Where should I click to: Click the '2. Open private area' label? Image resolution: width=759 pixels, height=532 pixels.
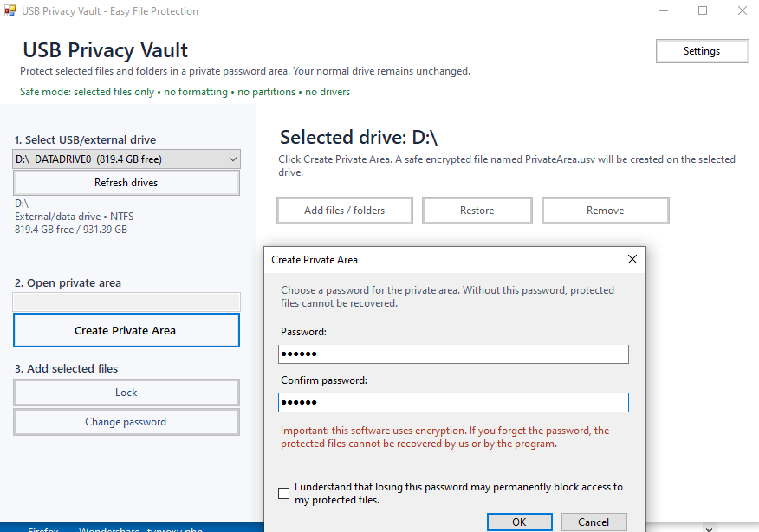(68, 283)
